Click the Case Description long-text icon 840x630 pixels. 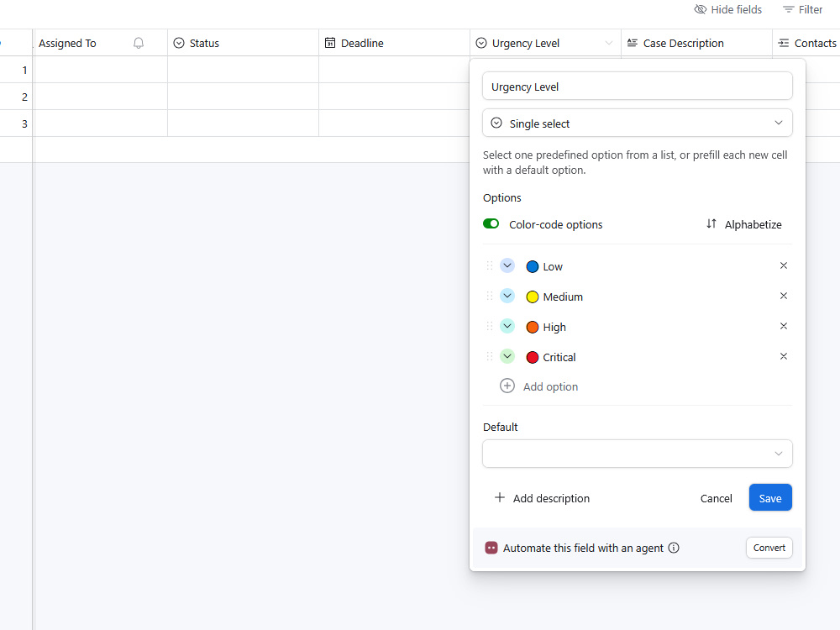[633, 43]
